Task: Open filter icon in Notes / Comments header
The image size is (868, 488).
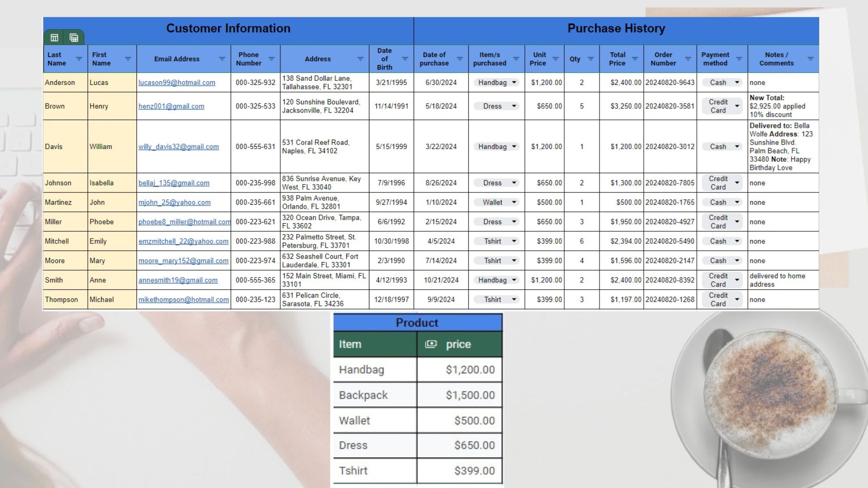Action: (811, 59)
